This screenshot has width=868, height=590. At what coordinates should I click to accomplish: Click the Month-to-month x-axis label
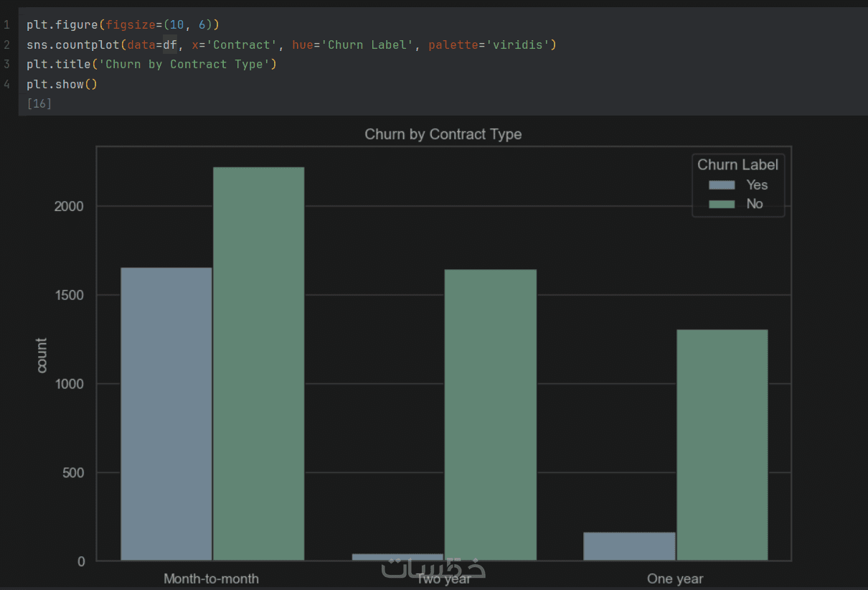click(211, 579)
